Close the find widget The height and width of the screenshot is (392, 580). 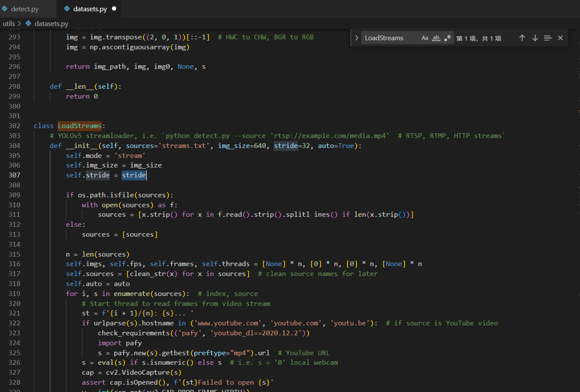pos(560,38)
